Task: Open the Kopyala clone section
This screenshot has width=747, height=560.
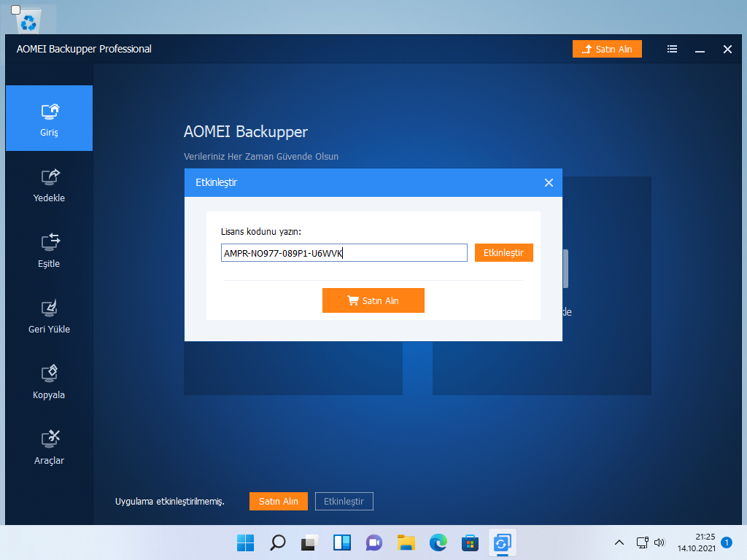Action: pyautogui.click(x=49, y=382)
